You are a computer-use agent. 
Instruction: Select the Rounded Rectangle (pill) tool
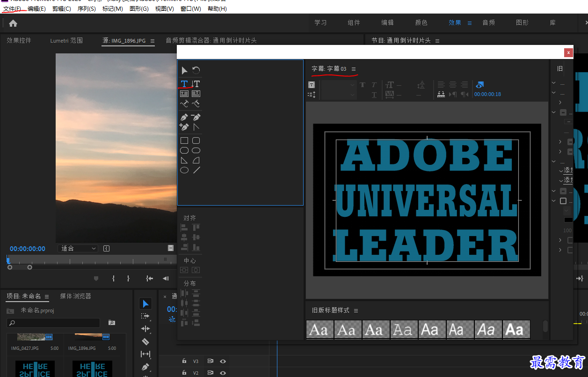coord(196,150)
